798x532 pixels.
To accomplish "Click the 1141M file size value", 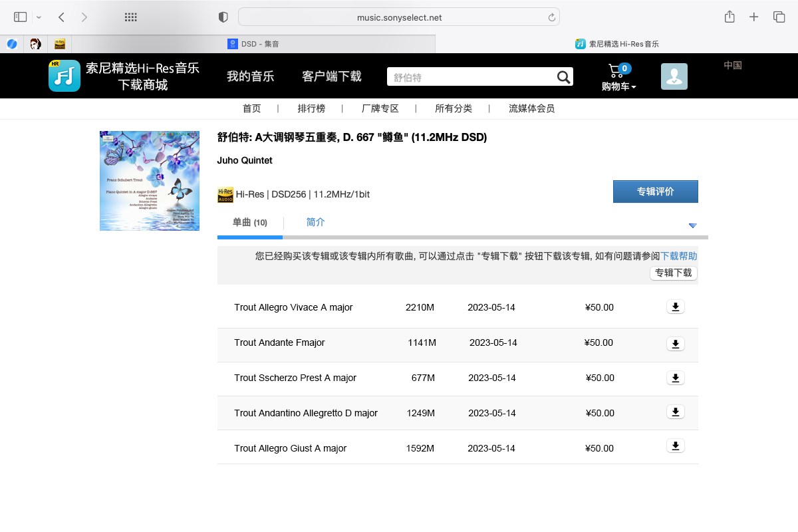I will [422, 342].
